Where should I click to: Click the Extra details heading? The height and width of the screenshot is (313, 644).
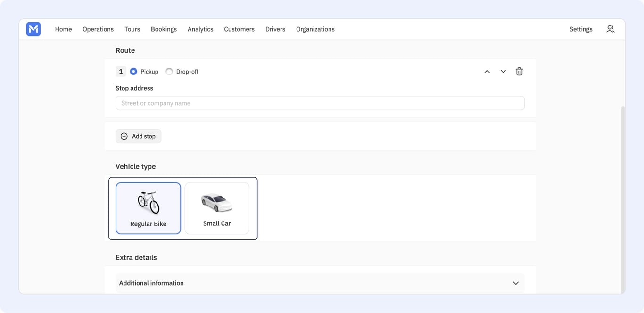[136, 257]
